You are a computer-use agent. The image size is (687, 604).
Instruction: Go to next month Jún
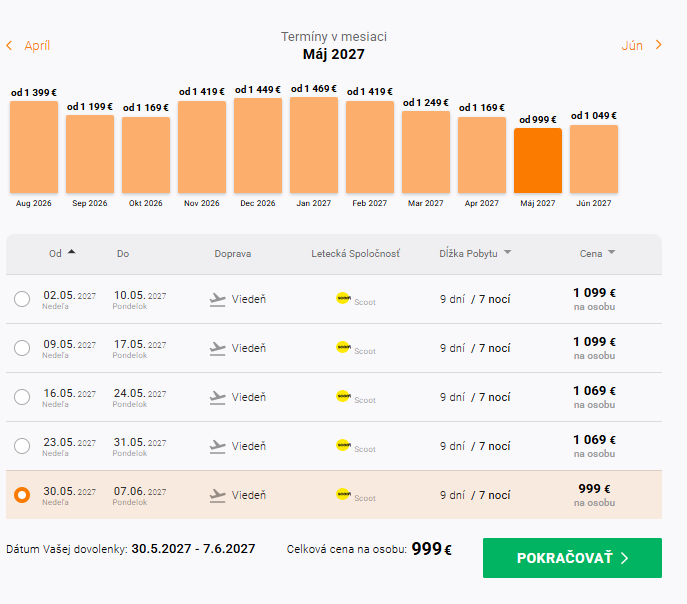[x=632, y=46]
